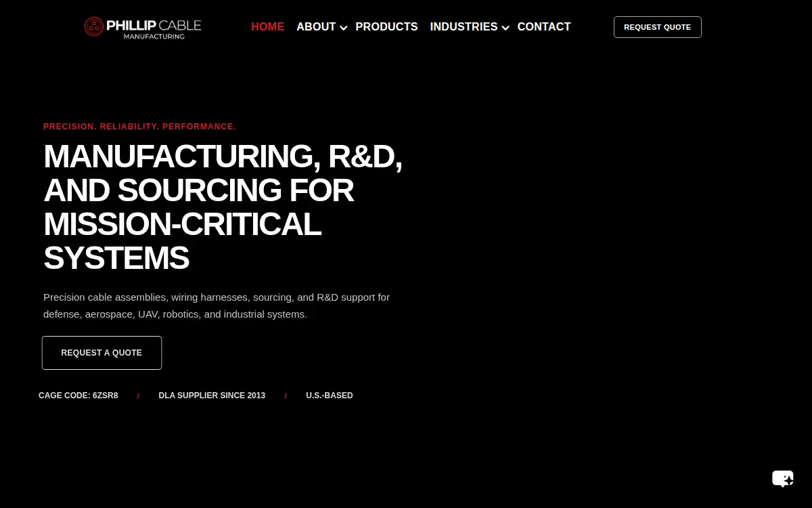
Task: Expand the Industries dropdown chevron
Action: tap(505, 28)
